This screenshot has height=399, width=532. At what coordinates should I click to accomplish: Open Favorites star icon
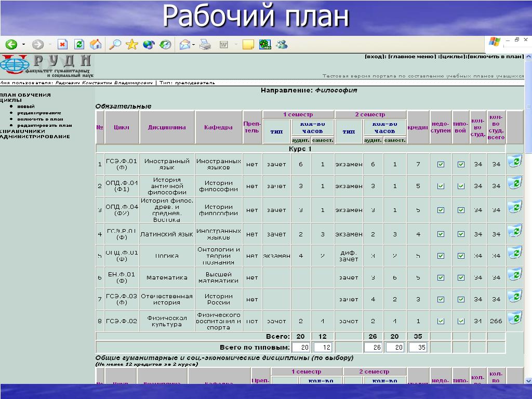tap(131, 45)
